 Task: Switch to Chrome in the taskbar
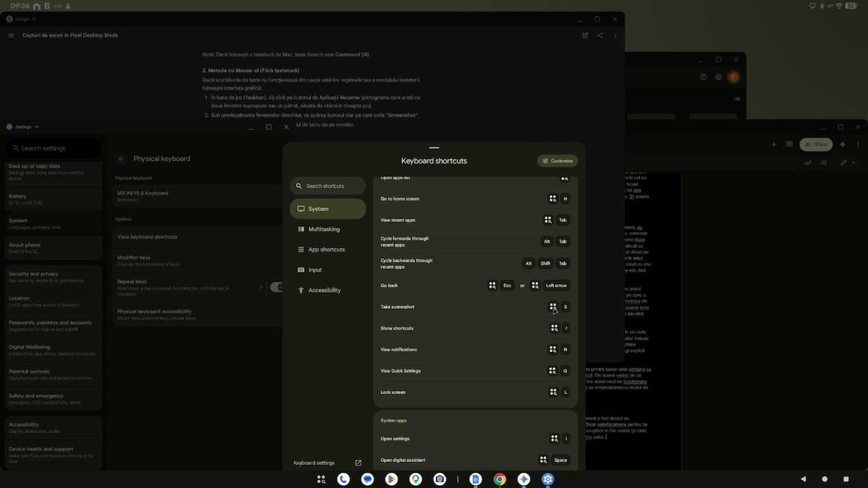pyautogui.click(x=500, y=479)
